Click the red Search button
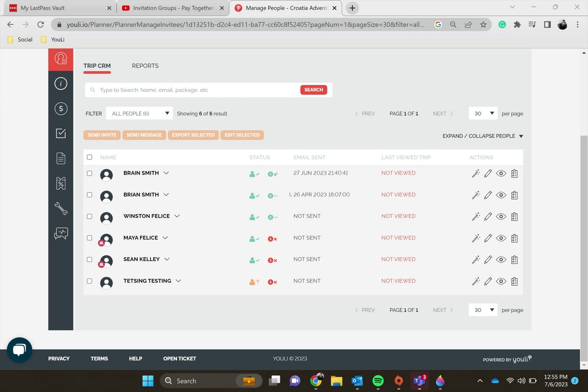This screenshot has width=588, height=392. pyautogui.click(x=314, y=90)
